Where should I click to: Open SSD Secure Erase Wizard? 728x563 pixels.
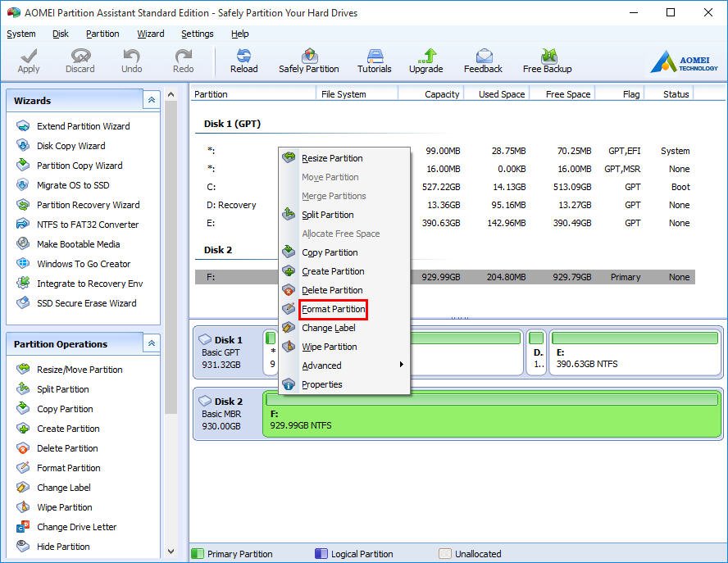click(76, 303)
